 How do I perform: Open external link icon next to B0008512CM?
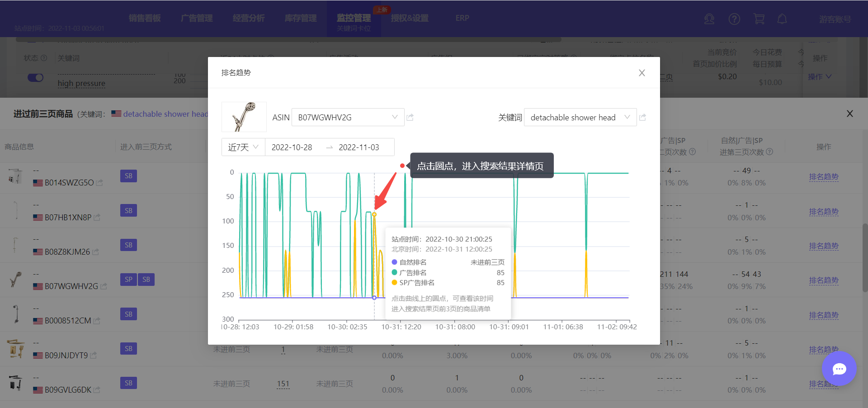pos(97,321)
